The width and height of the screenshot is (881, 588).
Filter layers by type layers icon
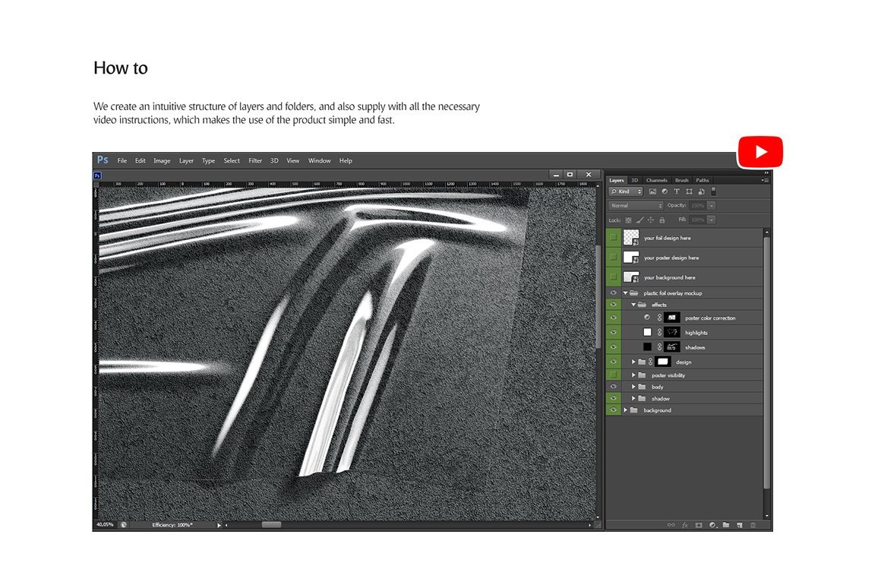[x=677, y=191]
